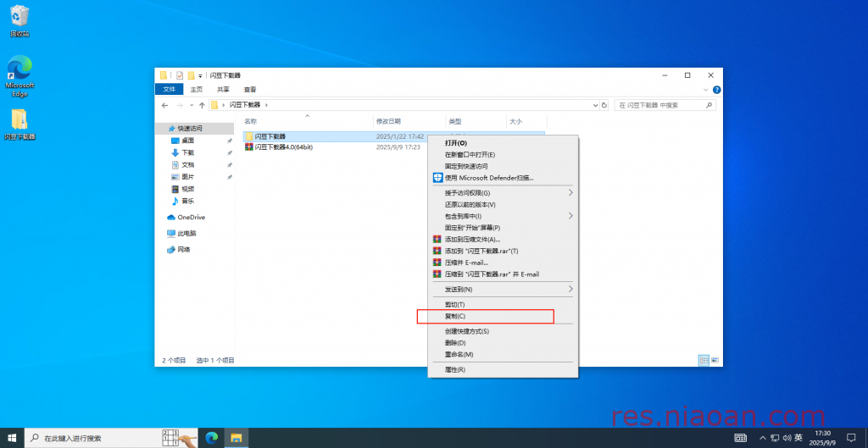
Task: Switch to the 主页 ribbon tab
Action: tap(197, 90)
